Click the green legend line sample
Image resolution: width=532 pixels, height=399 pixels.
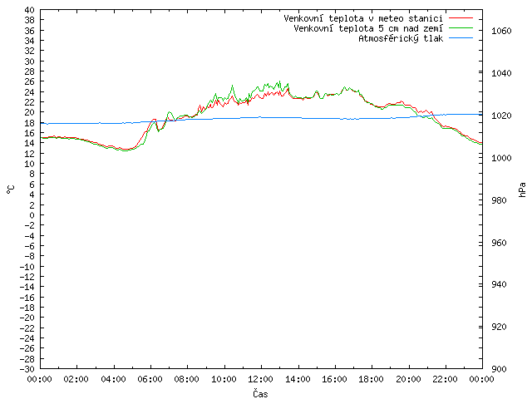(461, 27)
